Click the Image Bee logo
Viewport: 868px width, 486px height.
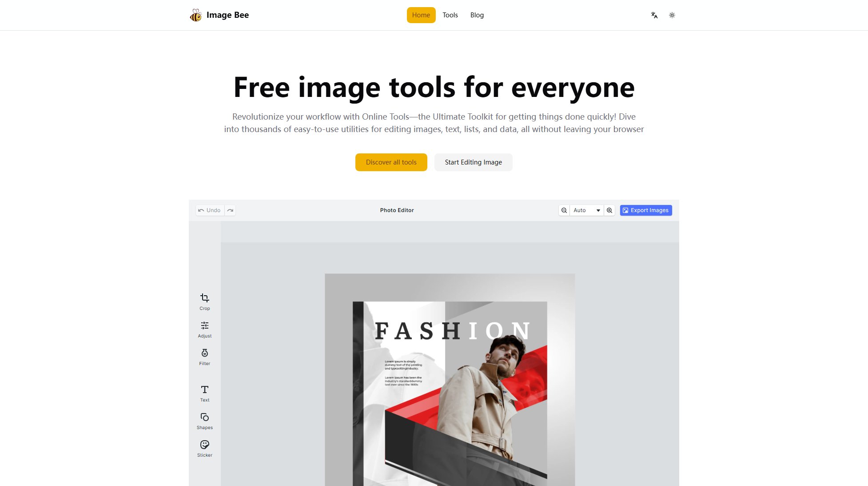coord(219,15)
